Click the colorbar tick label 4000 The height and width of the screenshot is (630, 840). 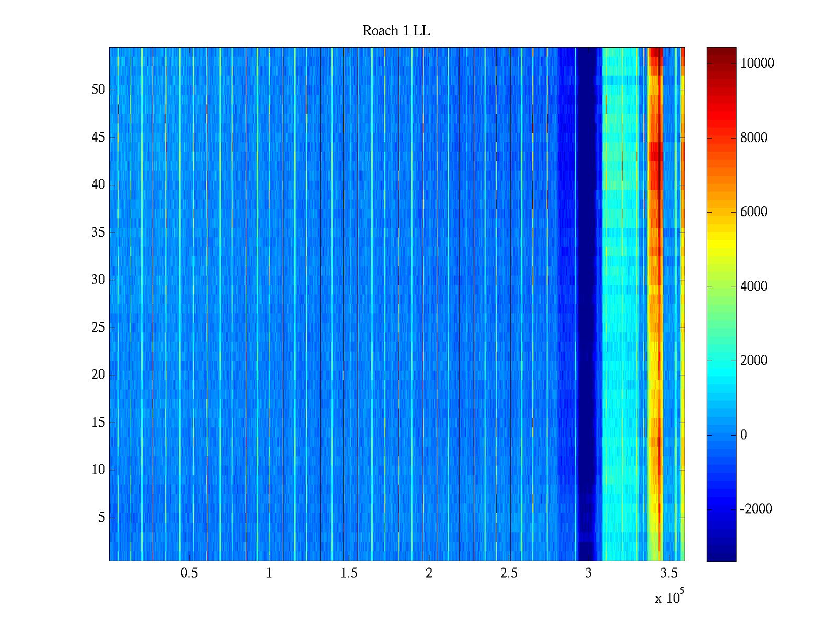coord(753,287)
